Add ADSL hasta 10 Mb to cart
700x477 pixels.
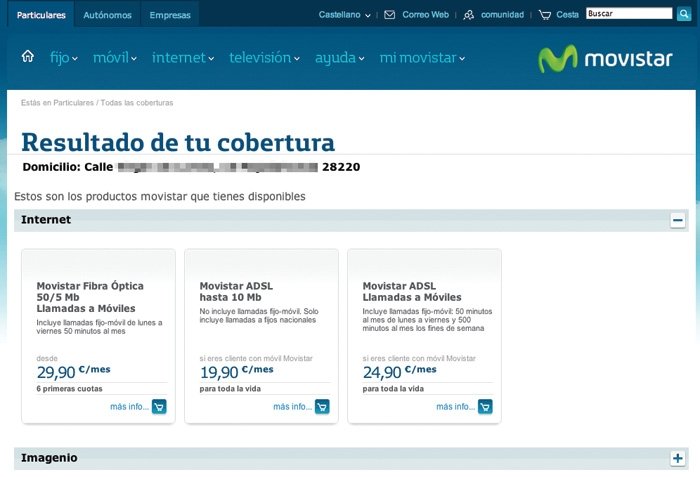tap(322, 406)
